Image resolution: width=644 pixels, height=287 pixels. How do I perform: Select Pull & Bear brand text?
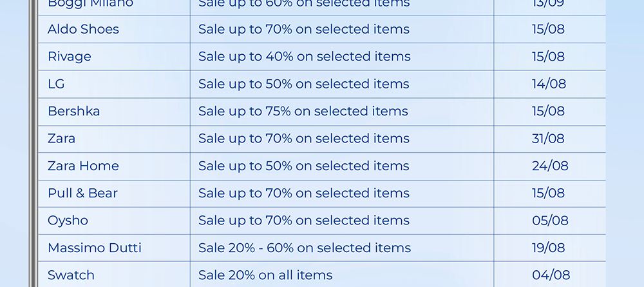(x=82, y=193)
